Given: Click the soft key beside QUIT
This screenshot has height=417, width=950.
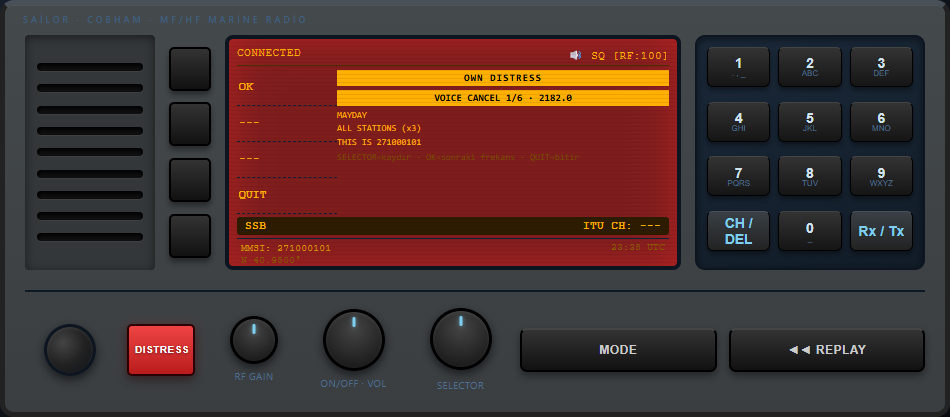Looking at the screenshot, I should pos(190,236).
